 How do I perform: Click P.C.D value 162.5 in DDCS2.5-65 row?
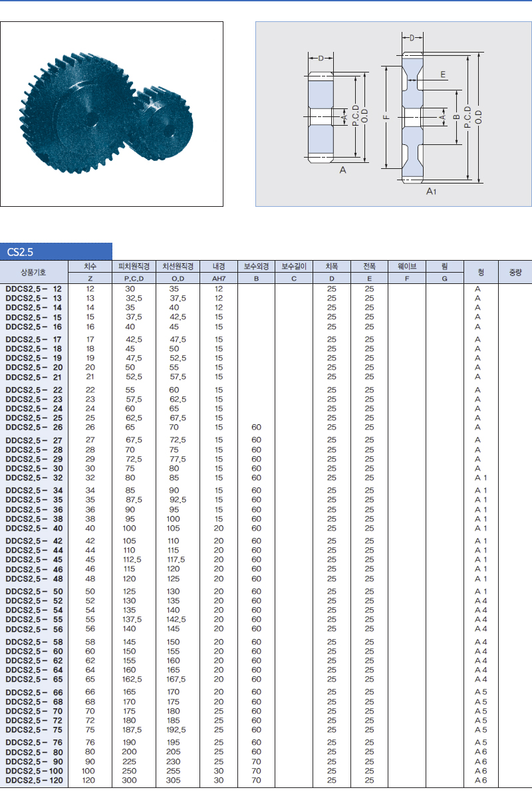(x=133, y=679)
